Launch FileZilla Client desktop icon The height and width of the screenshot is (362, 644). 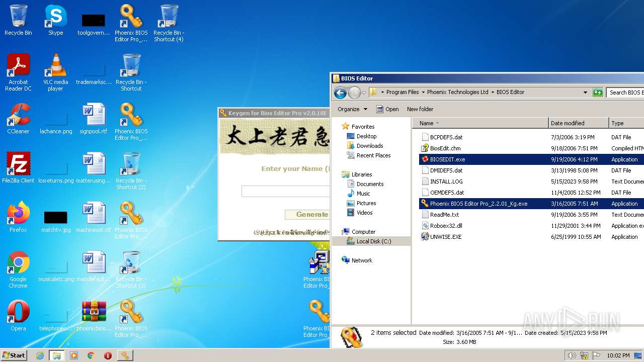pyautogui.click(x=18, y=168)
